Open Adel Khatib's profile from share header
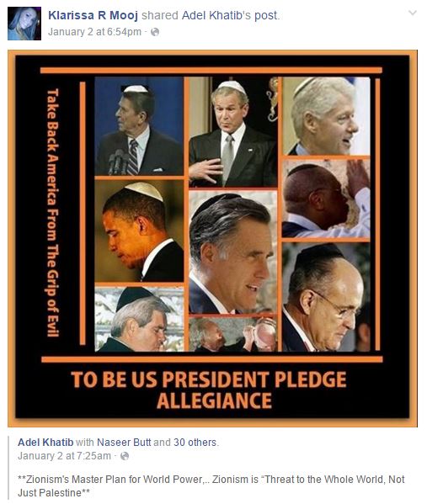The height and width of the screenshot is (504, 427). point(216,15)
